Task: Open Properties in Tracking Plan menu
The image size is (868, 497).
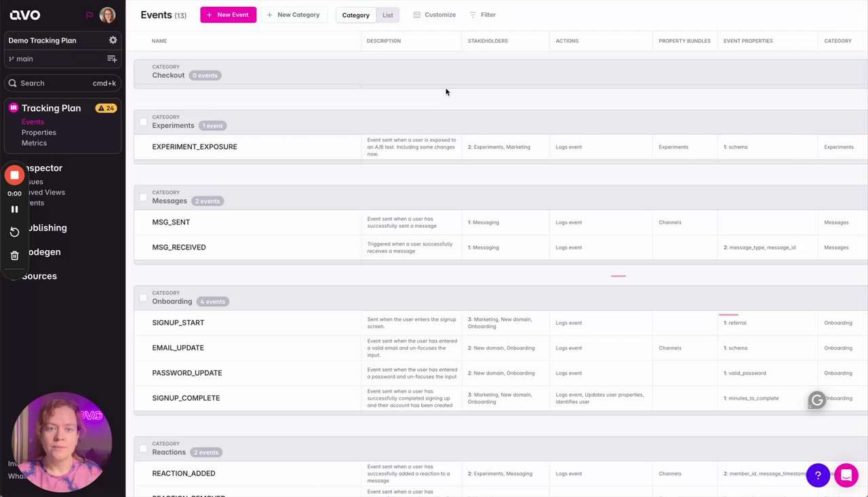Action: (x=39, y=132)
